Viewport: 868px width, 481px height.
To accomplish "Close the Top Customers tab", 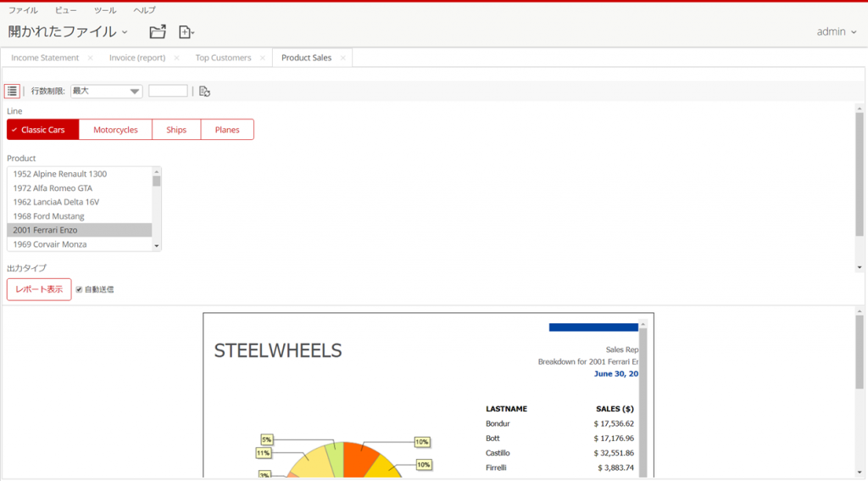I will [x=263, y=58].
